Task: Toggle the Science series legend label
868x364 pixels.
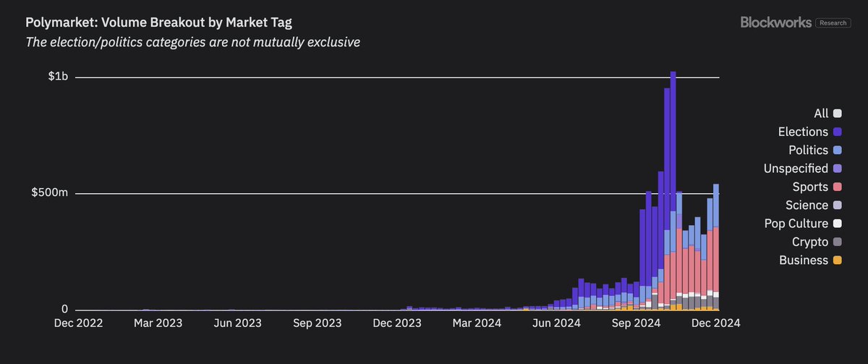Action: 807,206
